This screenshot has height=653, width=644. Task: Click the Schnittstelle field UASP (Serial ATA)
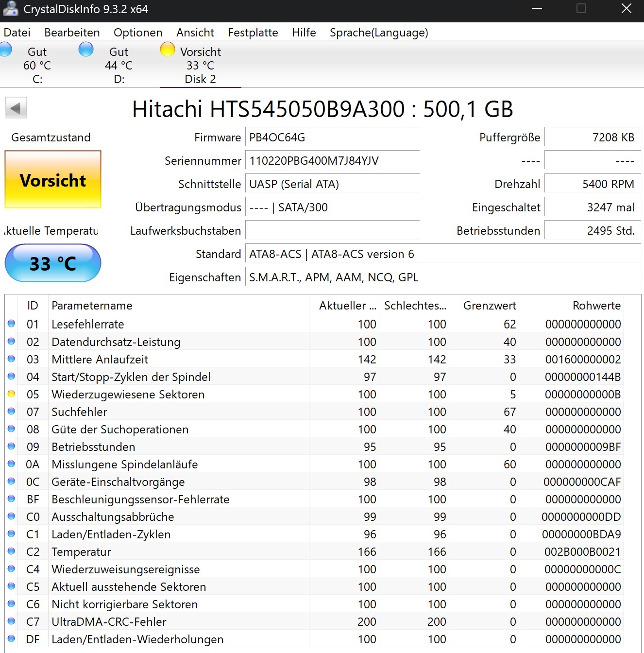pos(332,184)
